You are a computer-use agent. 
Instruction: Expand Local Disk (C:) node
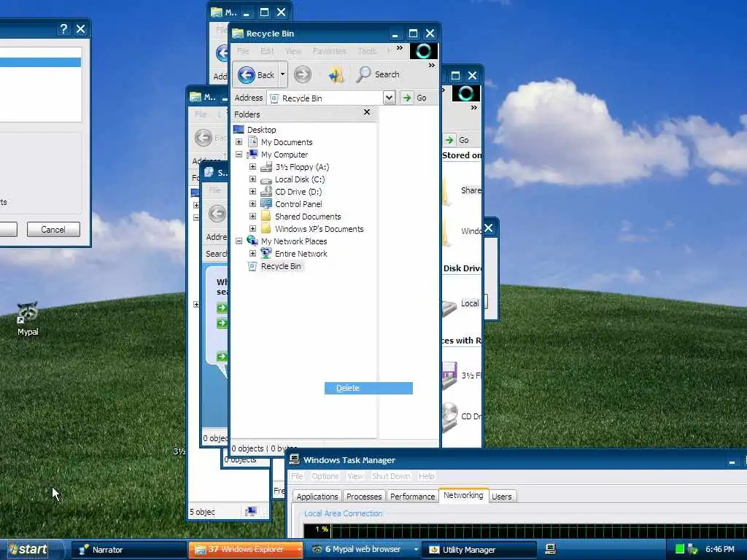(253, 179)
